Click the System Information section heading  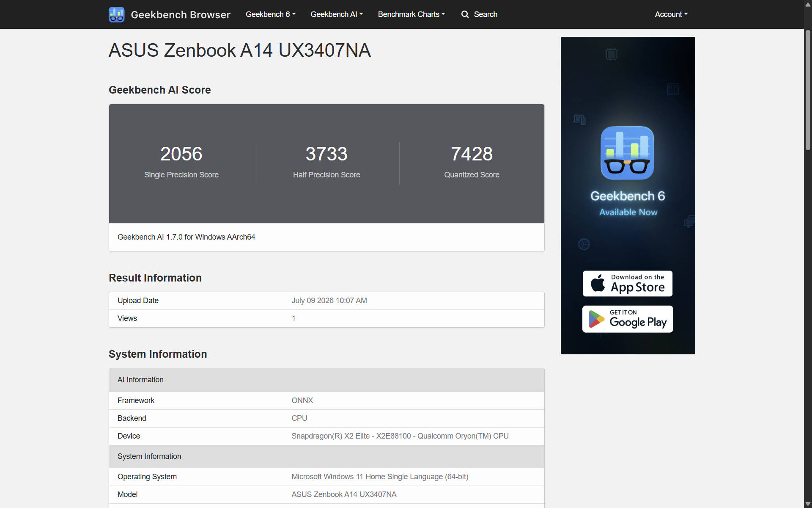click(x=158, y=354)
